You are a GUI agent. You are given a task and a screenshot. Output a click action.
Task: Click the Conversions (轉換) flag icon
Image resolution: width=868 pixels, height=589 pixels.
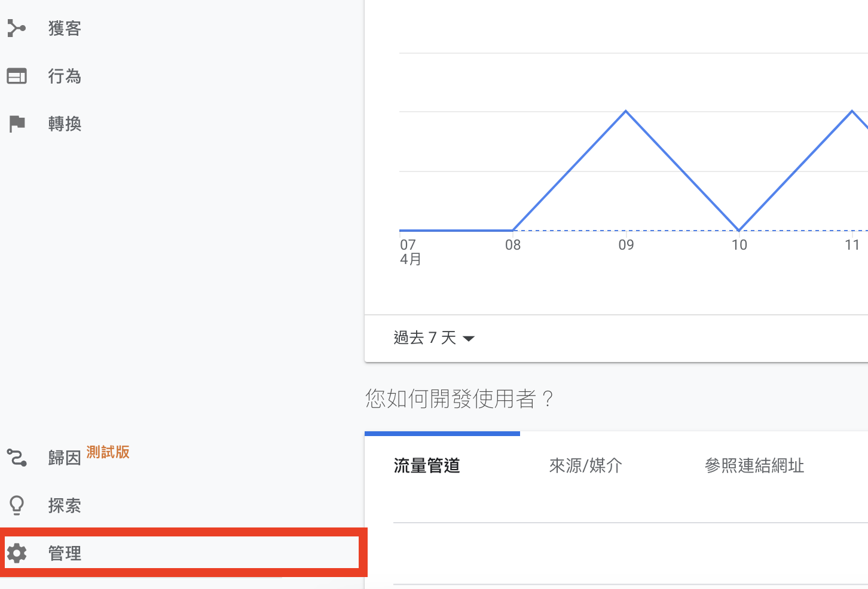[17, 124]
